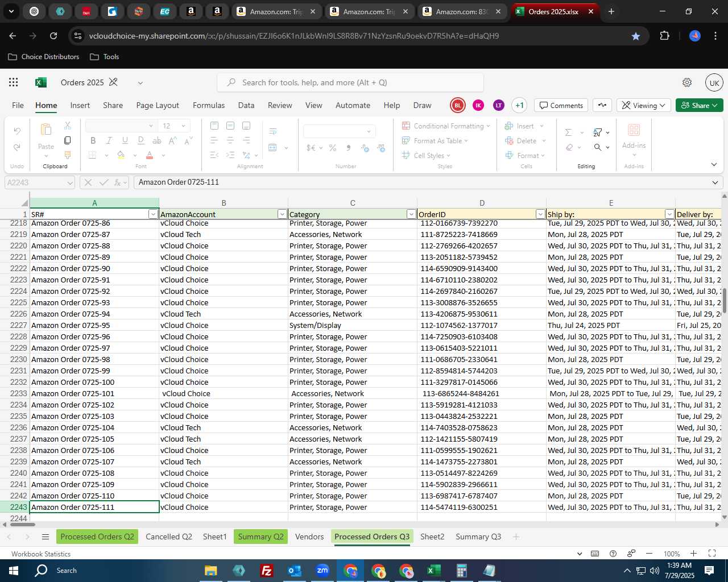
Task: Toggle full screen icon in status bar
Action: [712, 554]
